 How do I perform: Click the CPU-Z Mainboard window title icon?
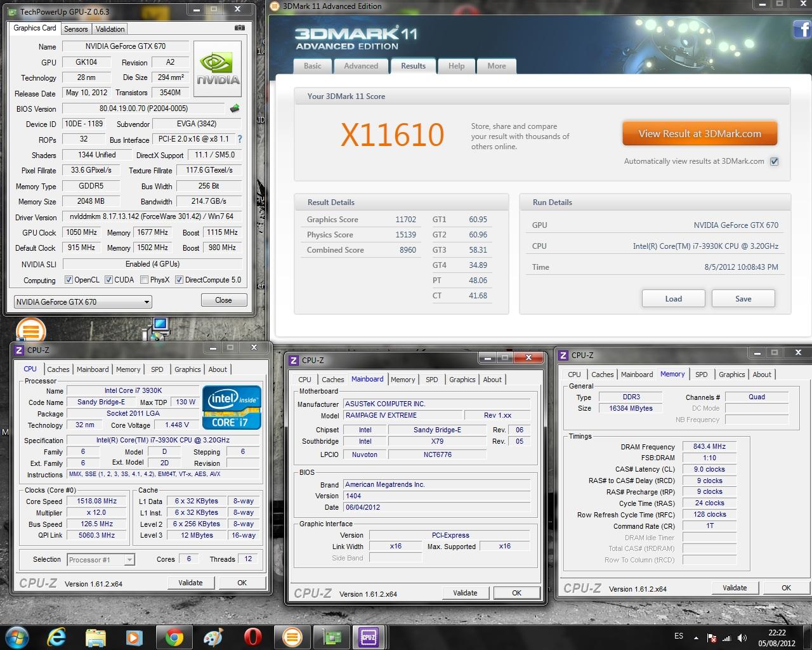294,360
